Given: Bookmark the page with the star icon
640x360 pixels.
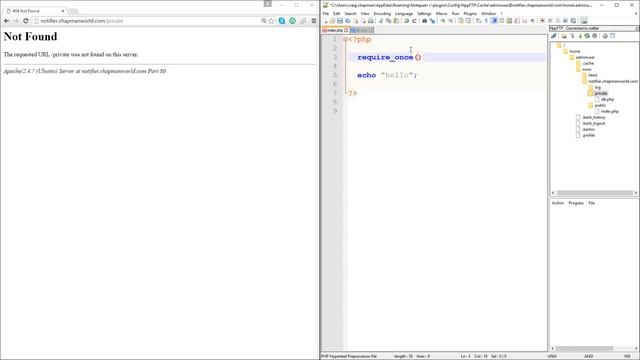Looking at the screenshot, I should 271,21.
